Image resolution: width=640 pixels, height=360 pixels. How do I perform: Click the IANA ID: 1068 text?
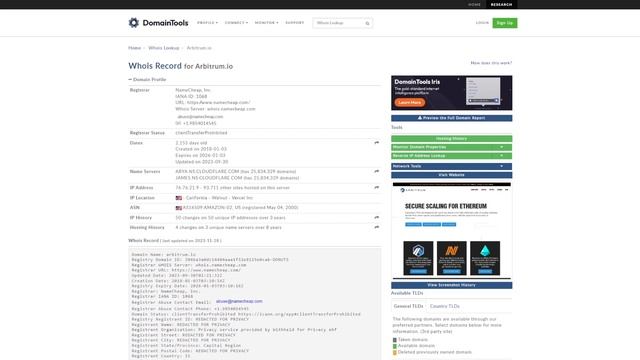click(191, 96)
